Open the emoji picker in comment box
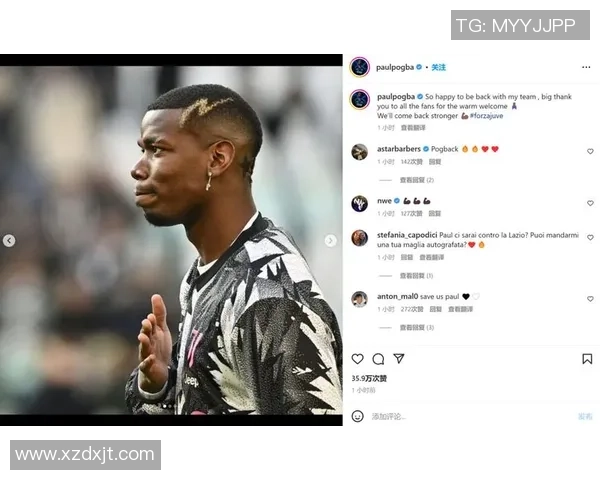This screenshot has height=480, width=600. pos(357,416)
